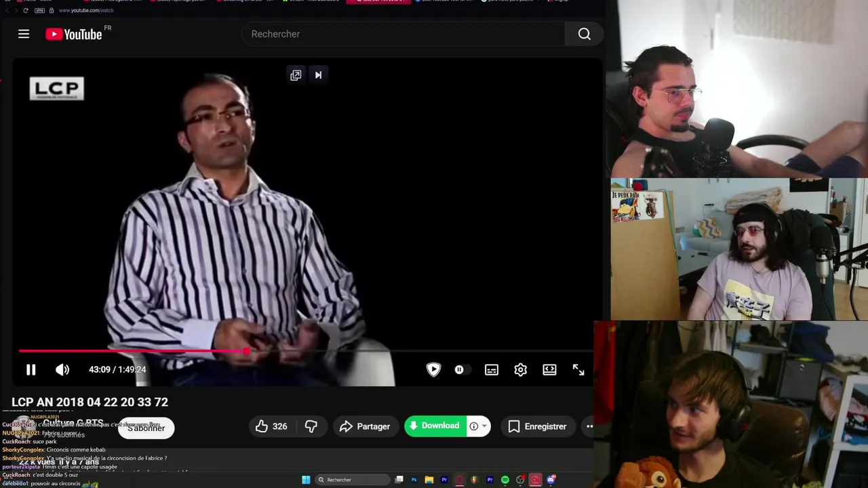
Task: Click the VPN badge in address bar
Action: (39, 10)
